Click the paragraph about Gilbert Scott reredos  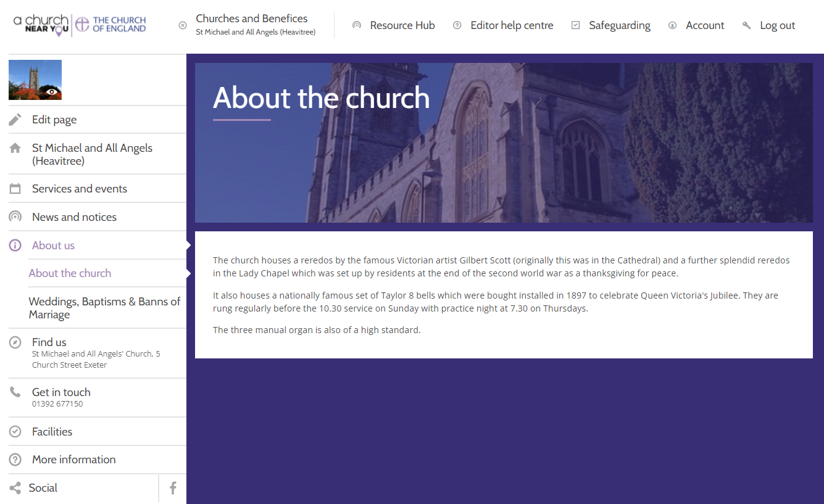click(x=501, y=266)
